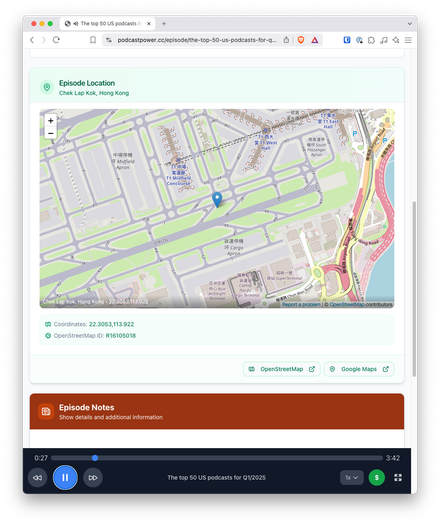
Task: Click the share icon in address bar
Action: [x=286, y=40]
